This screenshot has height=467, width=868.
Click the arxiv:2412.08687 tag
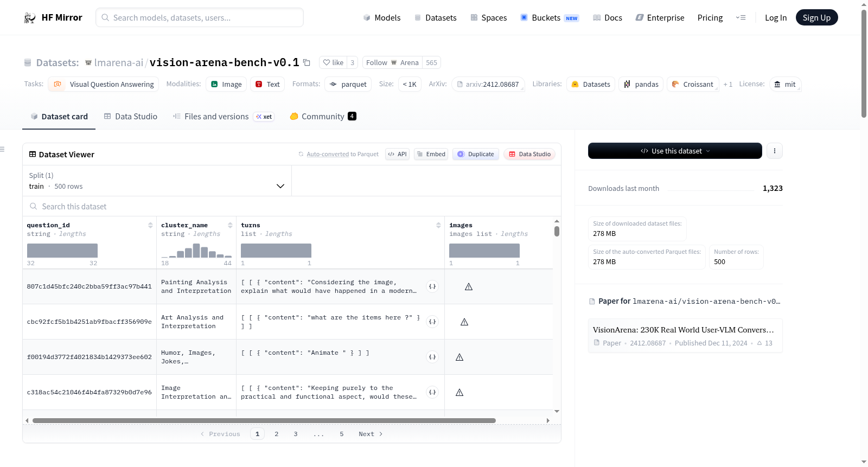(488, 84)
